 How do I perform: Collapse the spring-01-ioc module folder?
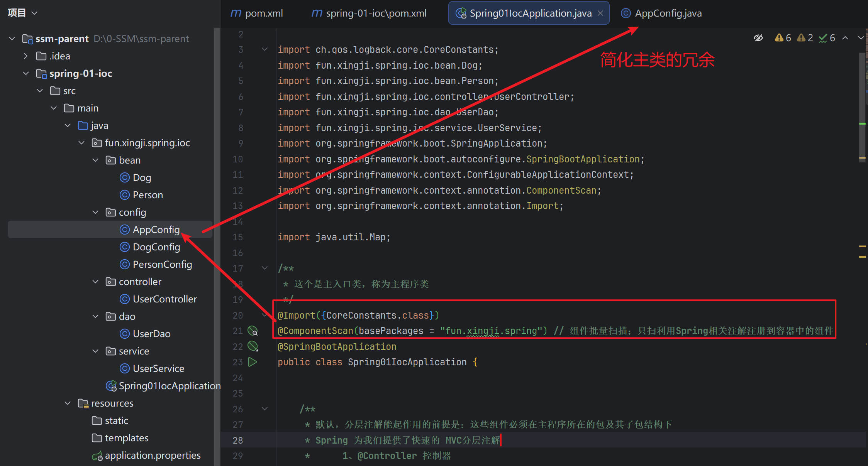tap(26, 73)
